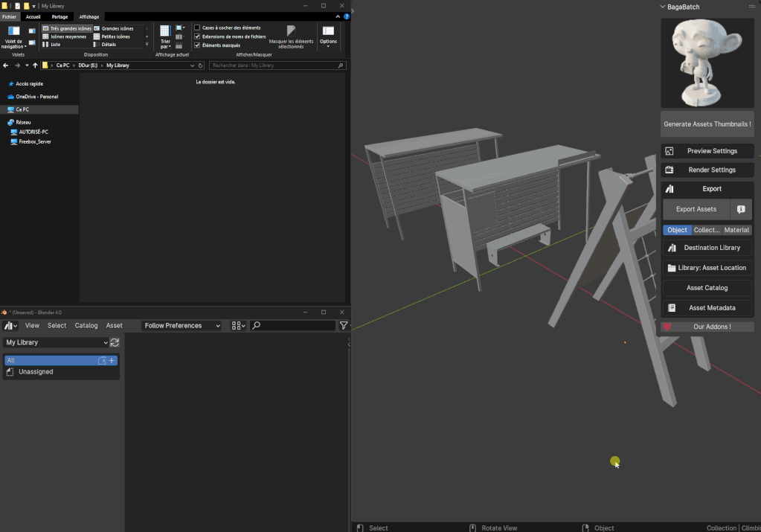Screen dimensions: 761x532
Task: Expand the asset browser sidebar arrow
Action: pyautogui.click(x=348, y=344)
